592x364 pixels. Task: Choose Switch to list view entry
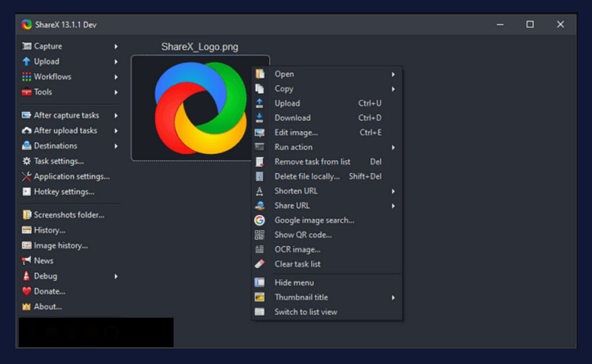tap(327, 312)
